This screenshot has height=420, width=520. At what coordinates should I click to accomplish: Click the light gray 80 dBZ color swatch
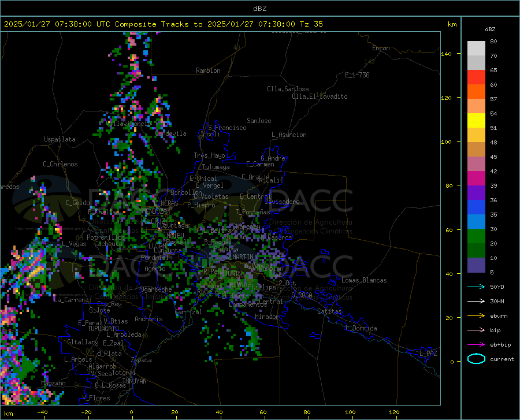[476, 49]
